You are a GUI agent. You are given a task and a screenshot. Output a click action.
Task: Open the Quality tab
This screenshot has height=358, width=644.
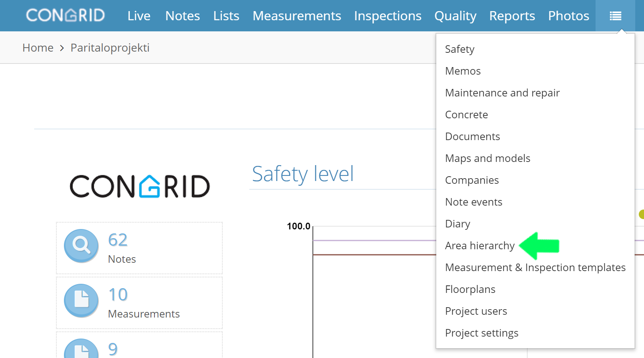coord(455,16)
